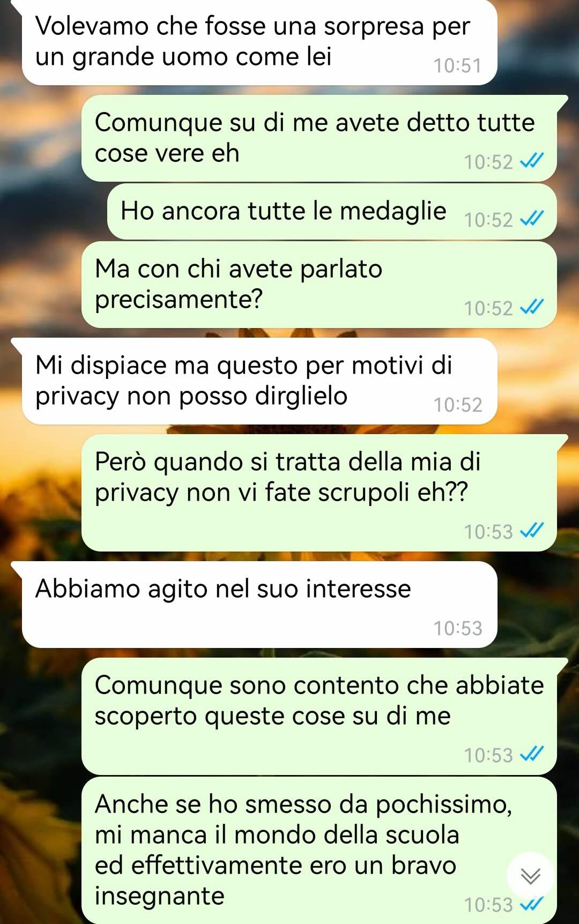Tap read-receipt ticks on 'Ho ancora tutte le medaglie'

[532, 218]
